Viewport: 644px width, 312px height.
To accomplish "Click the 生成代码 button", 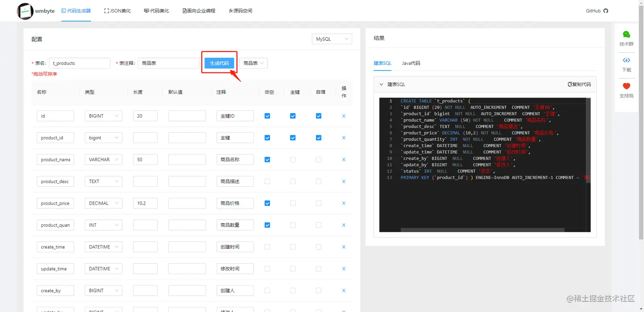I will click(x=219, y=63).
